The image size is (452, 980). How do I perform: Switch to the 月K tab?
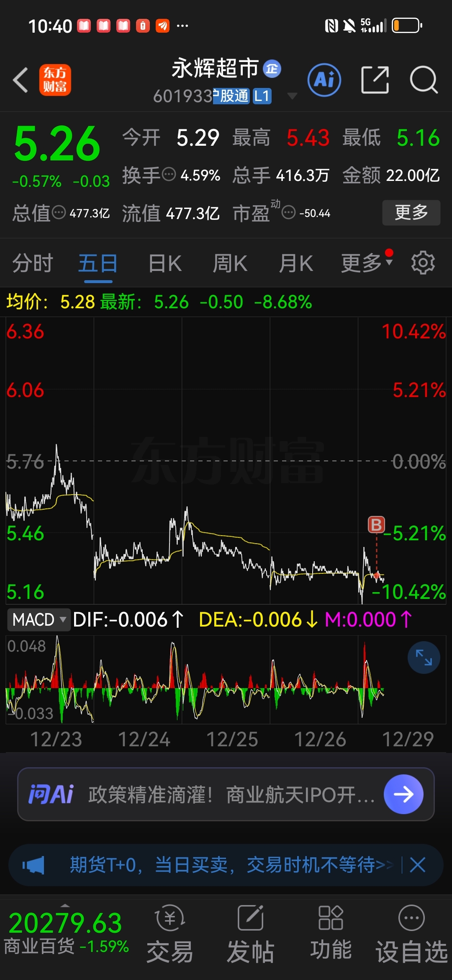[296, 263]
